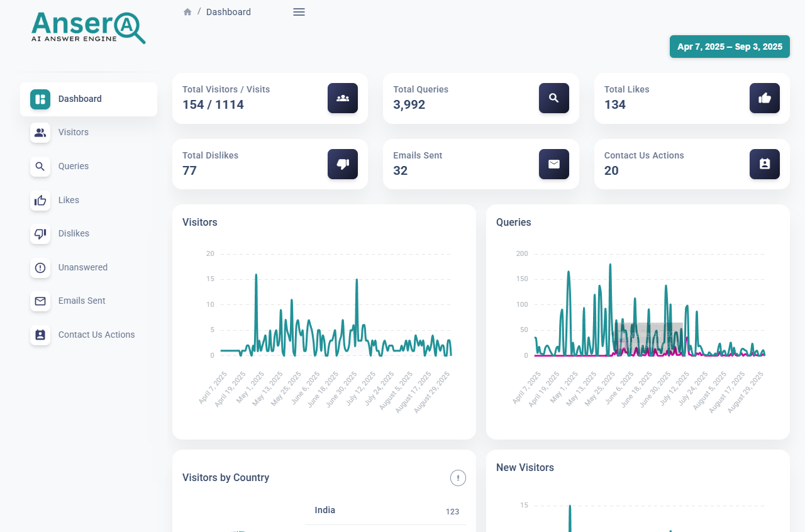Click the people icon on the Total Visitors card

342,98
